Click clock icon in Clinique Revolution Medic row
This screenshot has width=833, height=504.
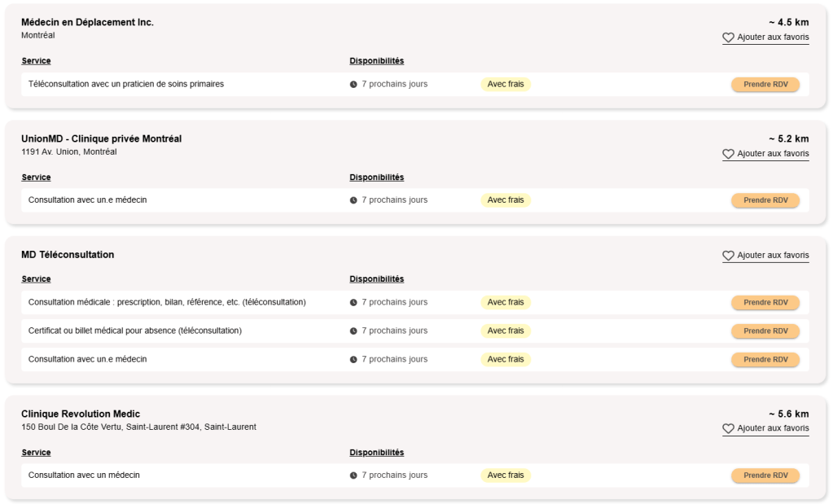[353, 476]
